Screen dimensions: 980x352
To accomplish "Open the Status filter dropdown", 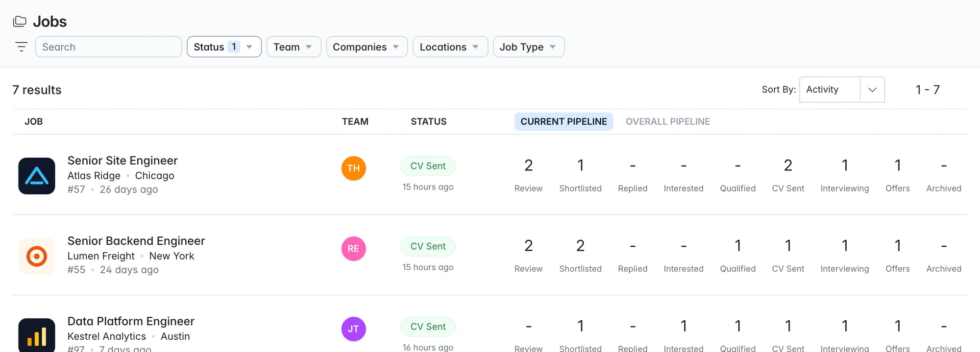I will pyautogui.click(x=224, y=47).
